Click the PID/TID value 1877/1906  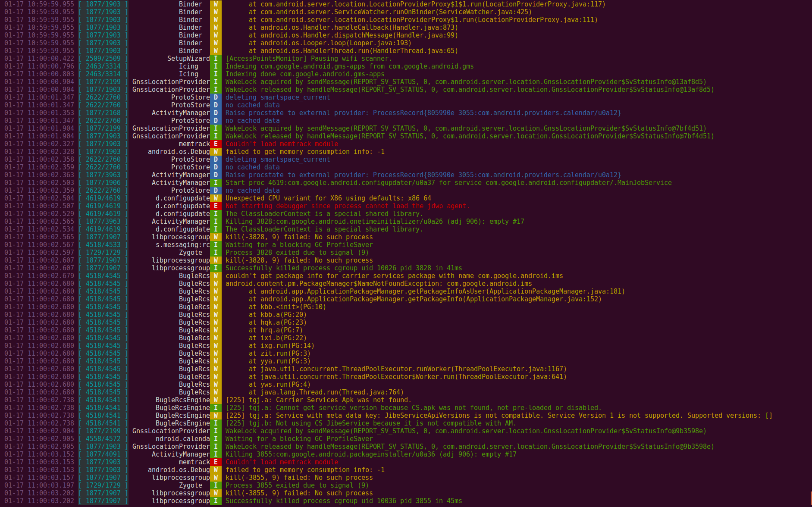[103, 183]
